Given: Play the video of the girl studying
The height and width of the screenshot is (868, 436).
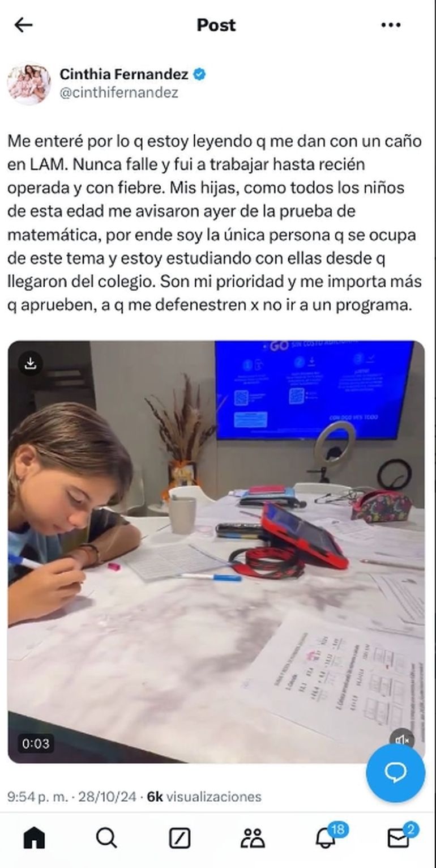Looking at the screenshot, I should click(x=216, y=551).
